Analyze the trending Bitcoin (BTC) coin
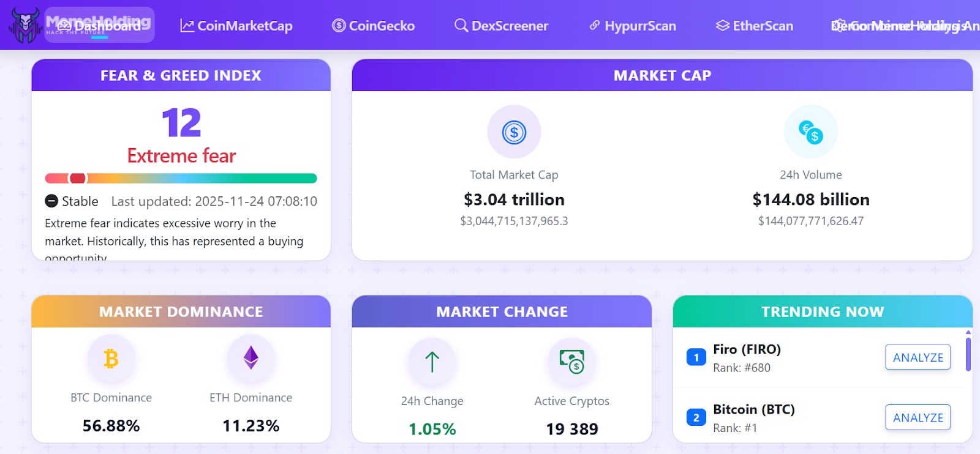Viewport: 980px width, 454px height. [x=918, y=417]
